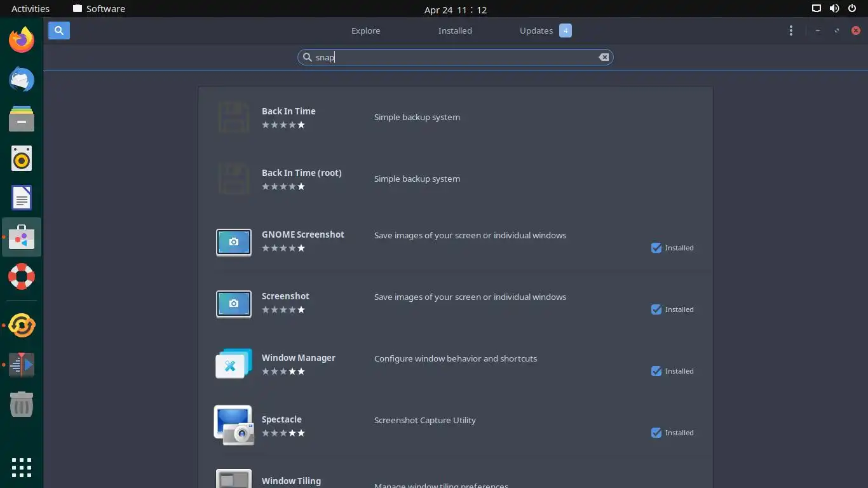Open Thunderbird mail from the dock
This screenshot has height=488, width=868.
[x=22, y=80]
